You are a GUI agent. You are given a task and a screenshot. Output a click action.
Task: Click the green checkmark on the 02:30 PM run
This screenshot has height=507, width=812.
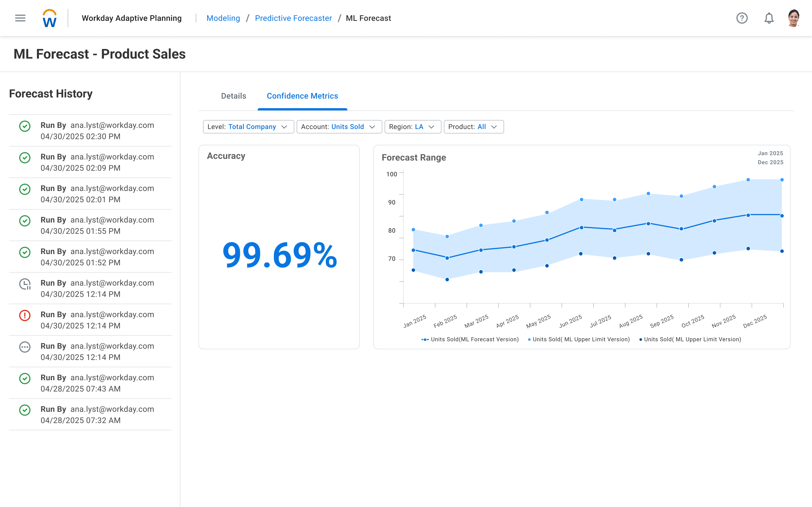[x=25, y=126]
